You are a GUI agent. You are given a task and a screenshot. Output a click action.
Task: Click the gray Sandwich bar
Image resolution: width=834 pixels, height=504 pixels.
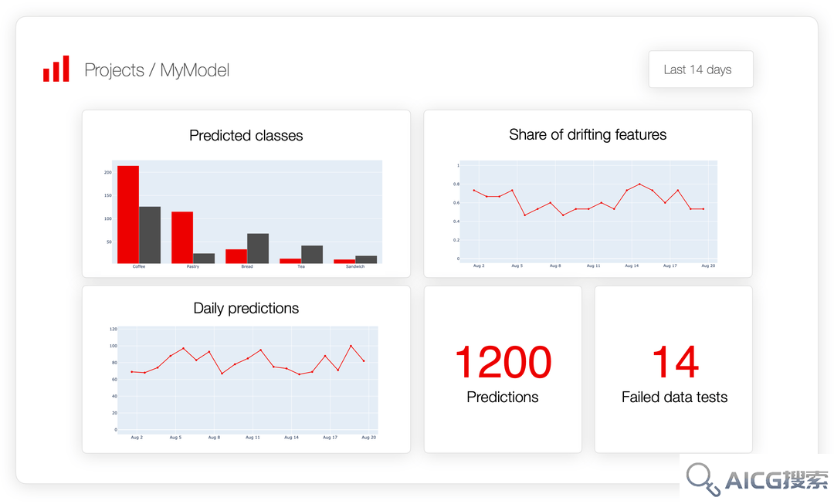point(366,259)
